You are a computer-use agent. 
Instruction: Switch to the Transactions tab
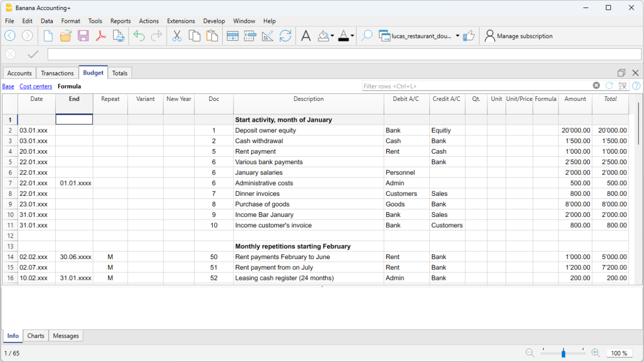click(57, 73)
